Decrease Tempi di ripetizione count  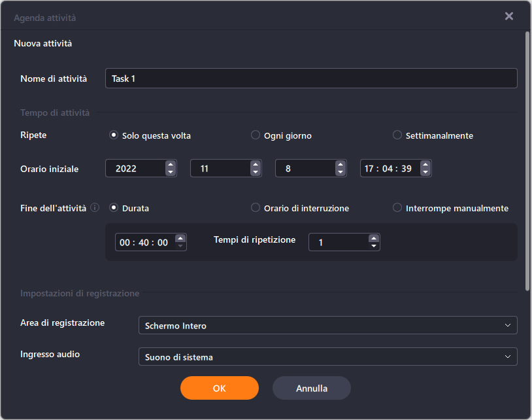tap(374, 246)
